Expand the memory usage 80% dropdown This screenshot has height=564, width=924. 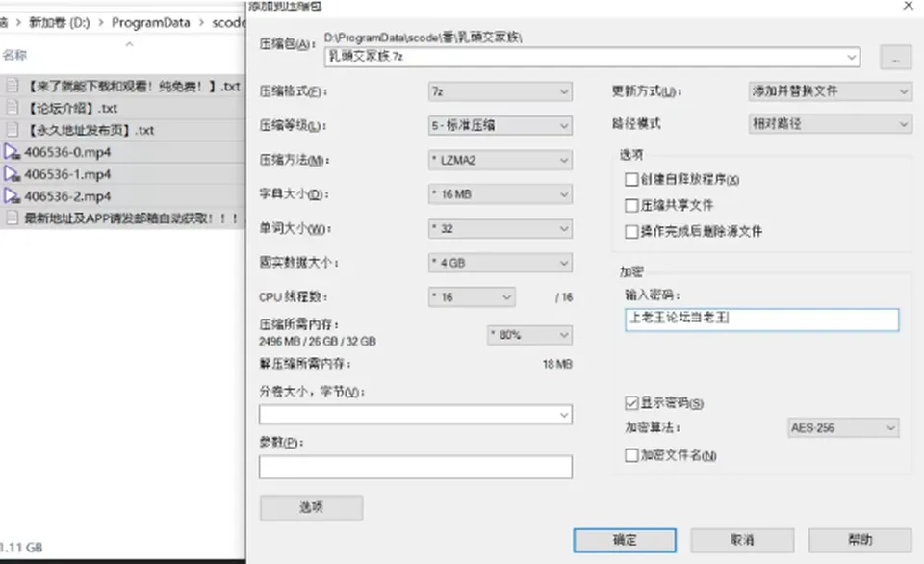click(x=529, y=335)
